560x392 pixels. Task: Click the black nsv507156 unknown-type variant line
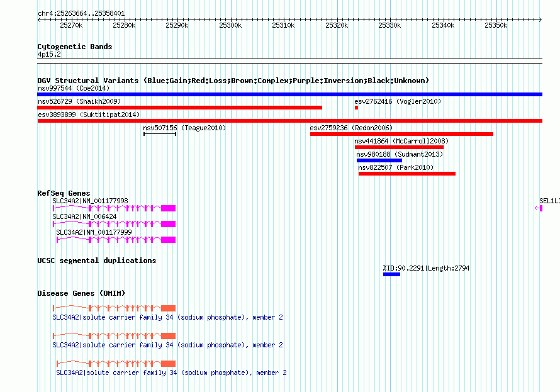tap(160, 134)
